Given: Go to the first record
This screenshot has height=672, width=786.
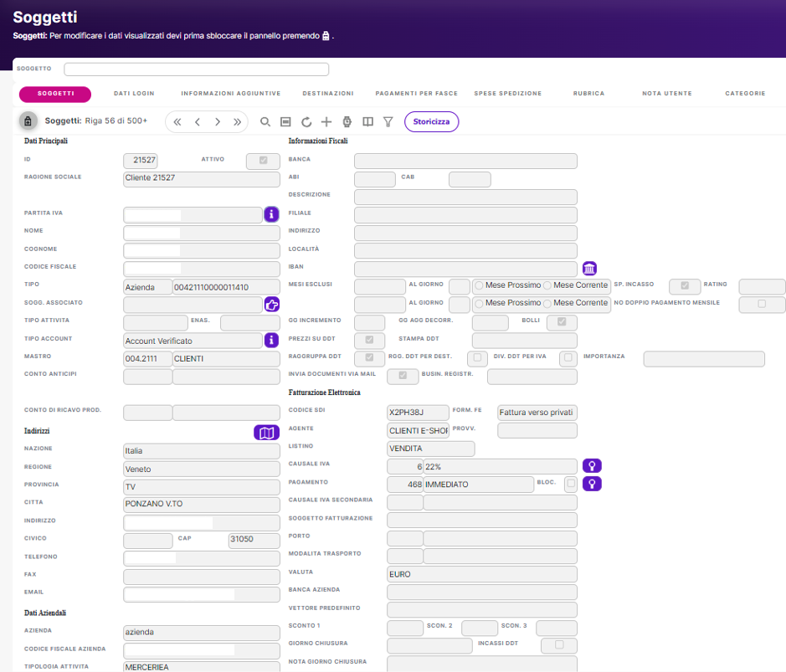Looking at the screenshot, I should (177, 122).
